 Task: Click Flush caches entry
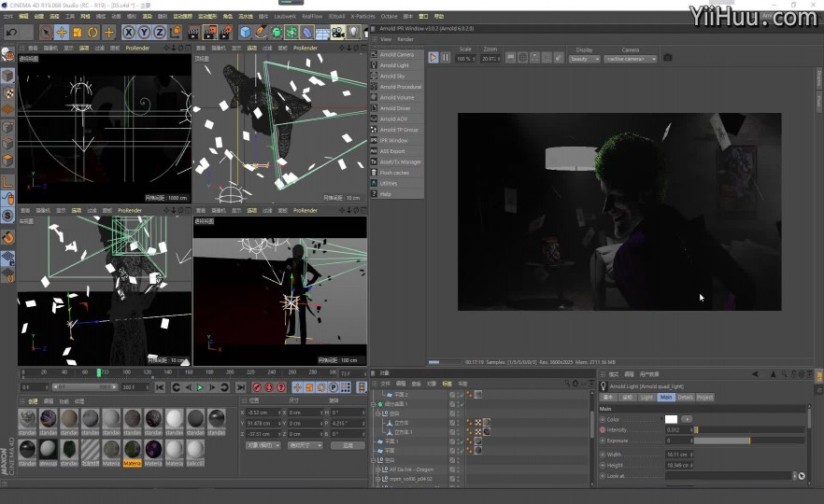pos(397,173)
